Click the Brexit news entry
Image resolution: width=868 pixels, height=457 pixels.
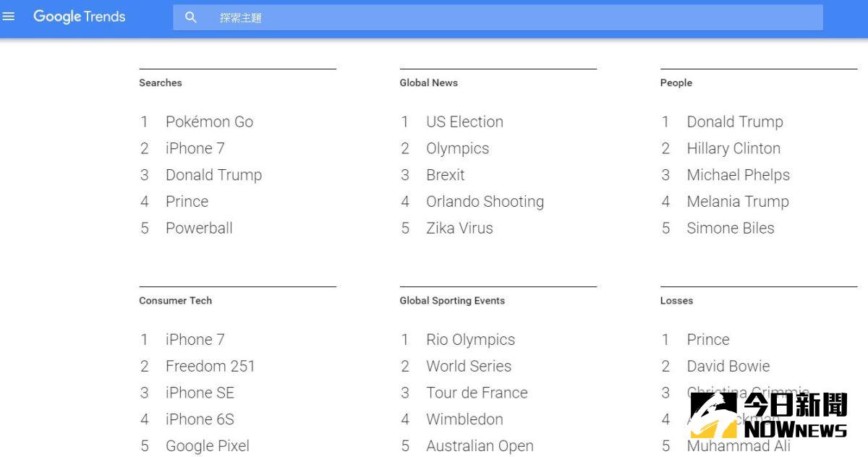coord(445,175)
